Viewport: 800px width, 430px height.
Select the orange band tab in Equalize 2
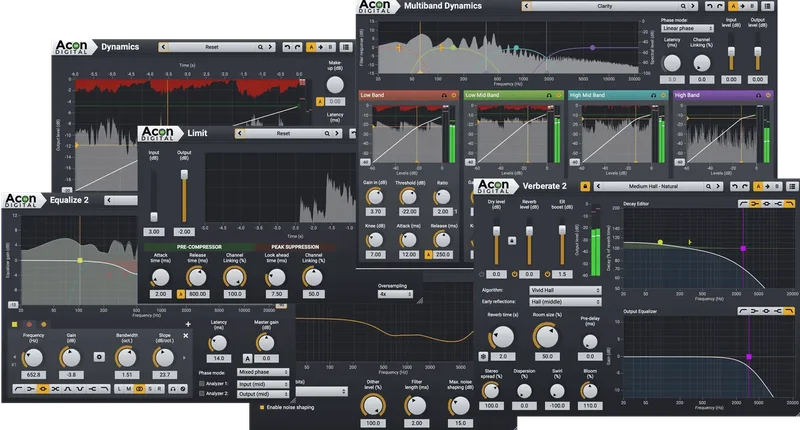tap(43, 325)
